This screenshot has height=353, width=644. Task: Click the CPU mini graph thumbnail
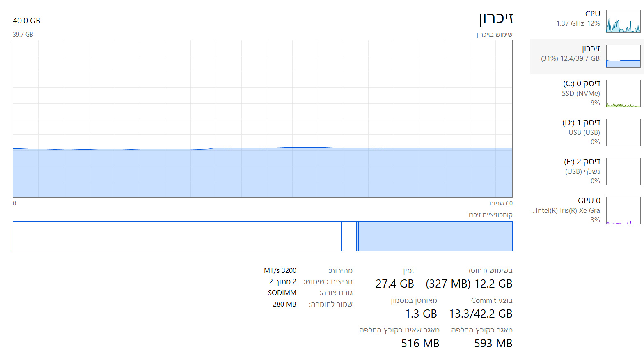click(623, 21)
